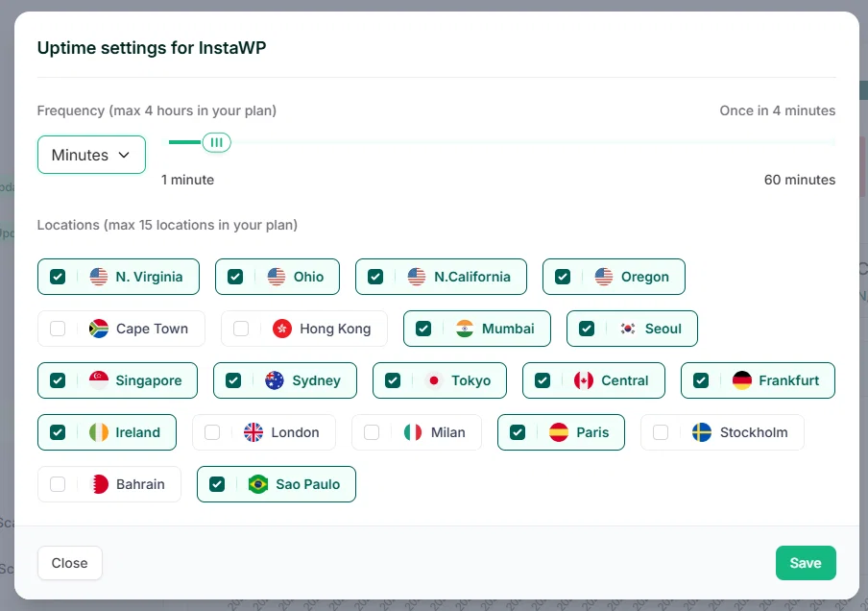
Task: Click the Canada flag next to Central
Action: pos(584,380)
